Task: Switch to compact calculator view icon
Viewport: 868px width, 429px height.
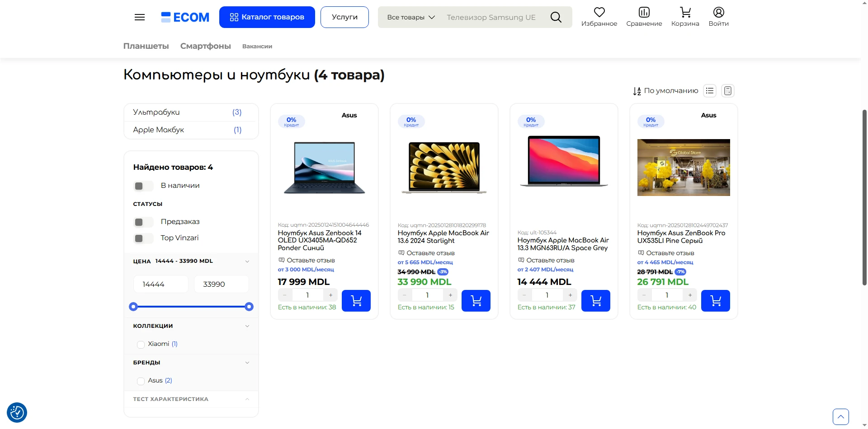Action: point(728,91)
